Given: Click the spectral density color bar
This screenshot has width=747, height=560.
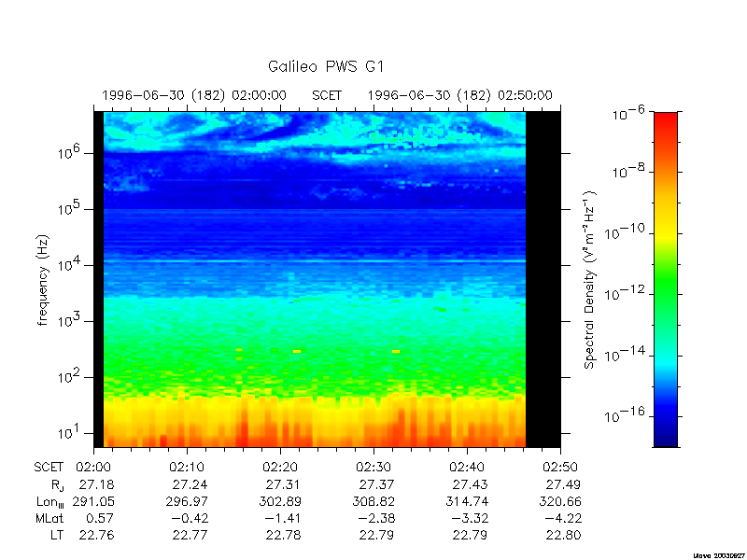Looking at the screenshot, I should tap(666, 279).
